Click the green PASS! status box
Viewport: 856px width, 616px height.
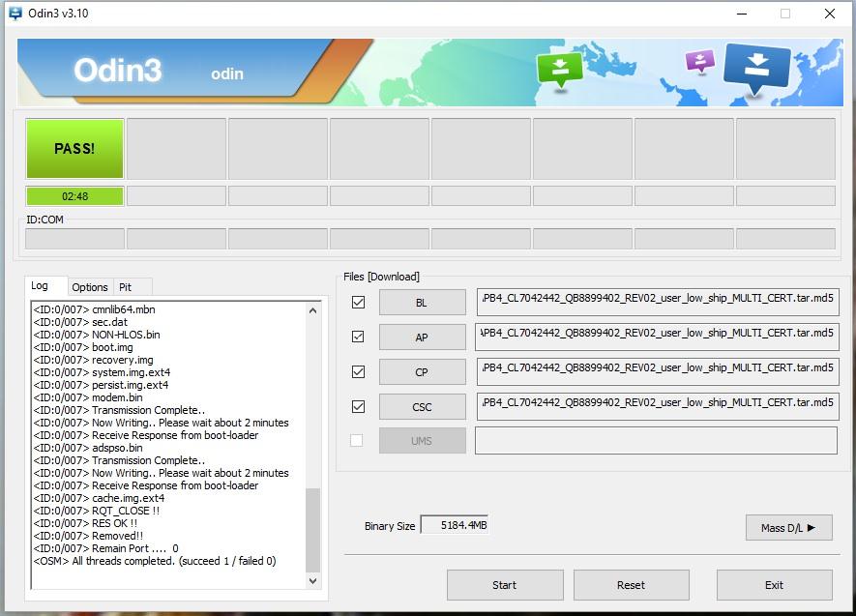tap(74, 149)
